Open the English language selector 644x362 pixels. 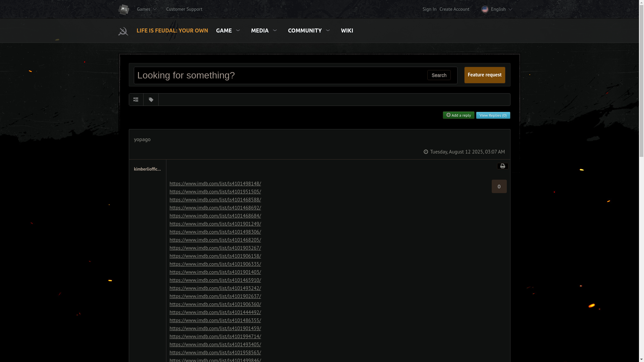(x=497, y=9)
